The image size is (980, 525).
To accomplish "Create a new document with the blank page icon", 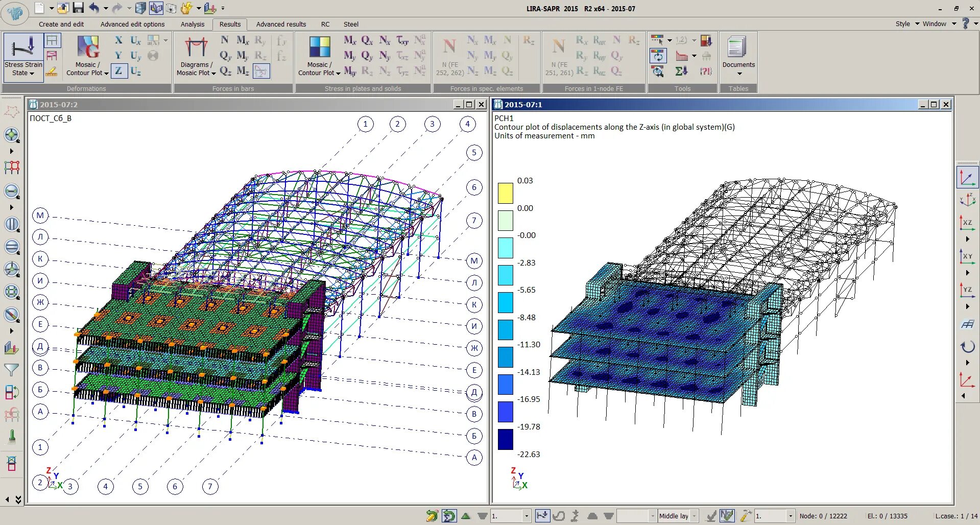I will [x=39, y=8].
